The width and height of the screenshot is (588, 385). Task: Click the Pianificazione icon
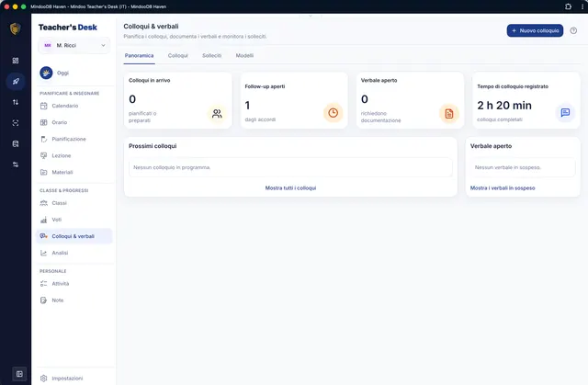tap(44, 139)
